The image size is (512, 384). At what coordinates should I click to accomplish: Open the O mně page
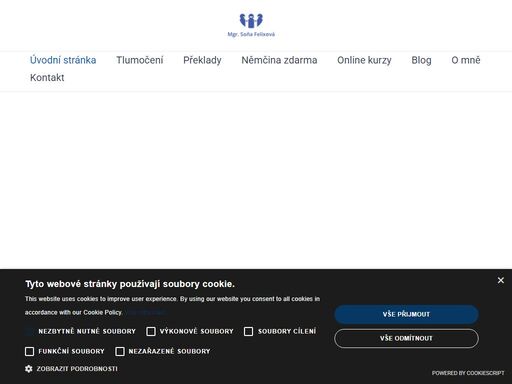[x=466, y=60]
